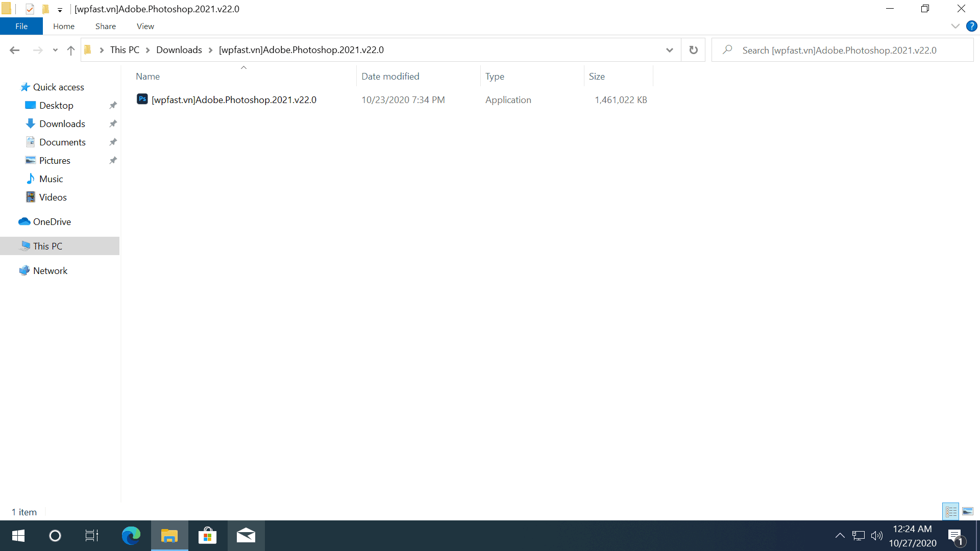Click the OneDrive cloud icon
Viewport: 980px width, 551px height.
click(x=24, y=222)
